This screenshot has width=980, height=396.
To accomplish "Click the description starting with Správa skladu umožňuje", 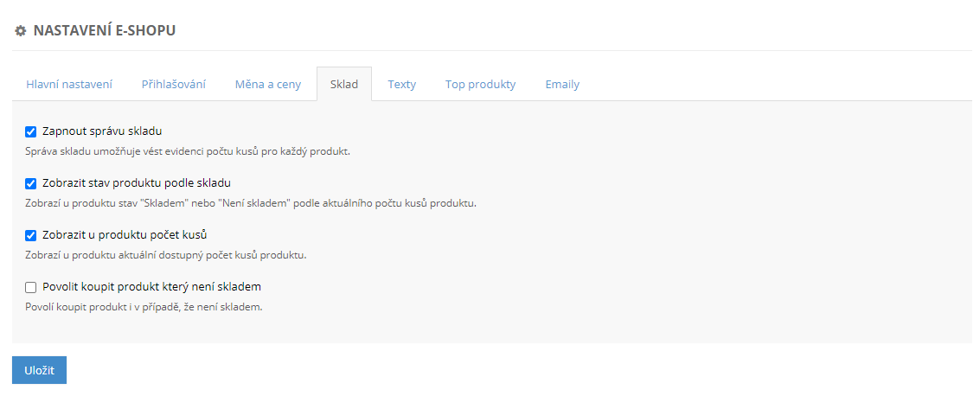I will [186, 151].
